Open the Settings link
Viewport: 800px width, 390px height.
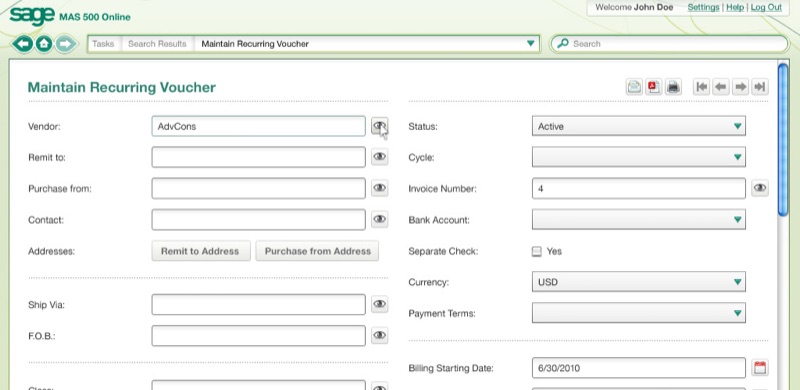(703, 7)
